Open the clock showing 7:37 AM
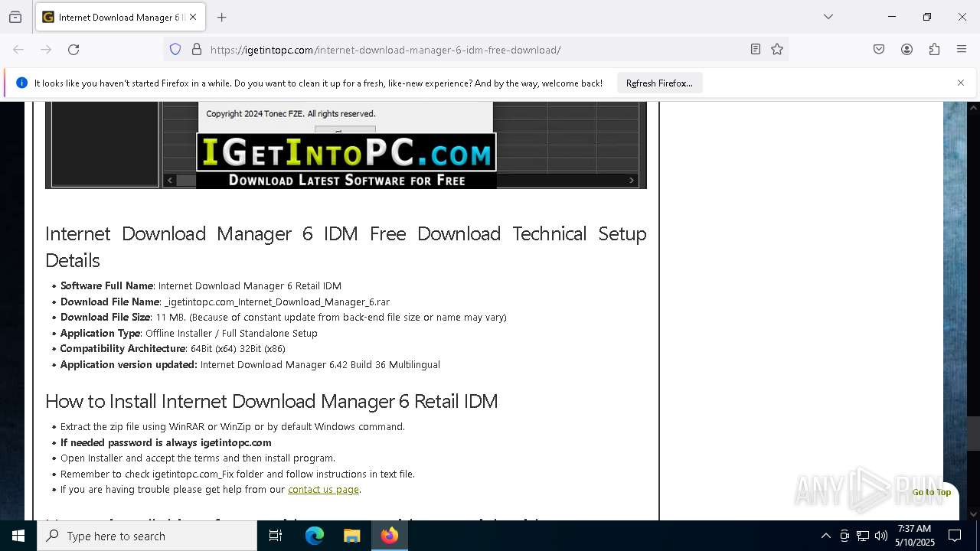This screenshot has width=980, height=551. (x=915, y=536)
